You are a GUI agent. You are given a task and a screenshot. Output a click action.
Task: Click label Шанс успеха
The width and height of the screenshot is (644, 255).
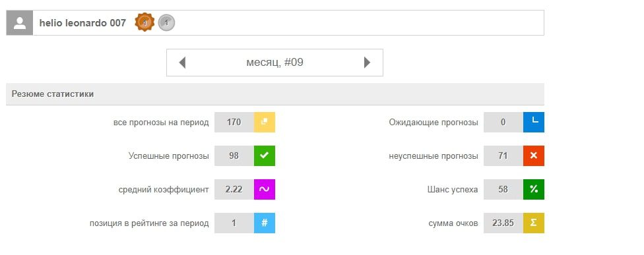click(x=453, y=189)
